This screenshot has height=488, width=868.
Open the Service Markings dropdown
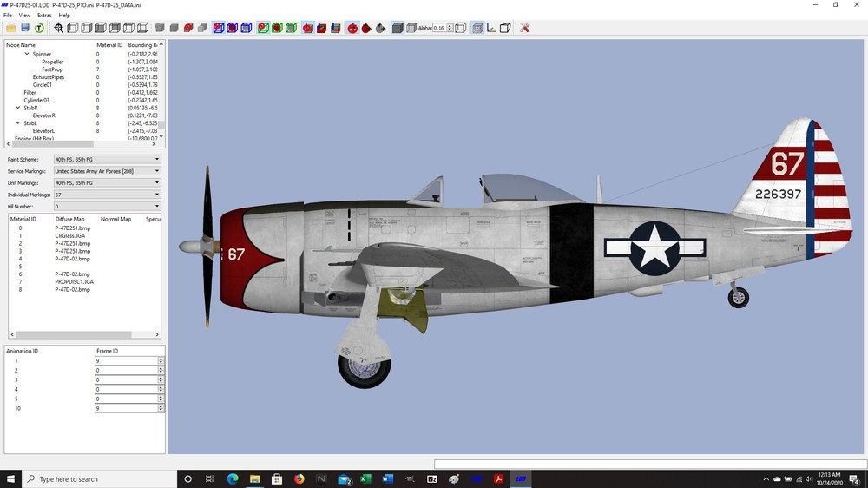click(107, 171)
